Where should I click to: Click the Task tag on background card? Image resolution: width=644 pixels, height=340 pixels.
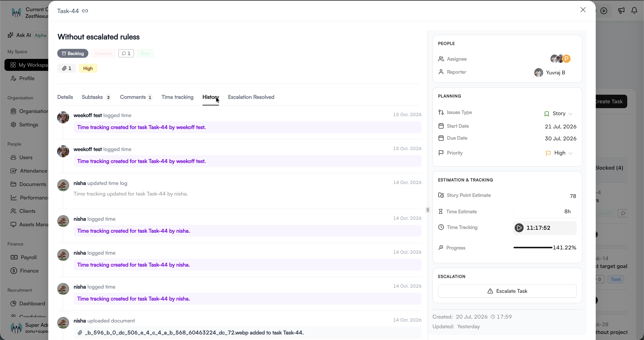pos(616,279)
